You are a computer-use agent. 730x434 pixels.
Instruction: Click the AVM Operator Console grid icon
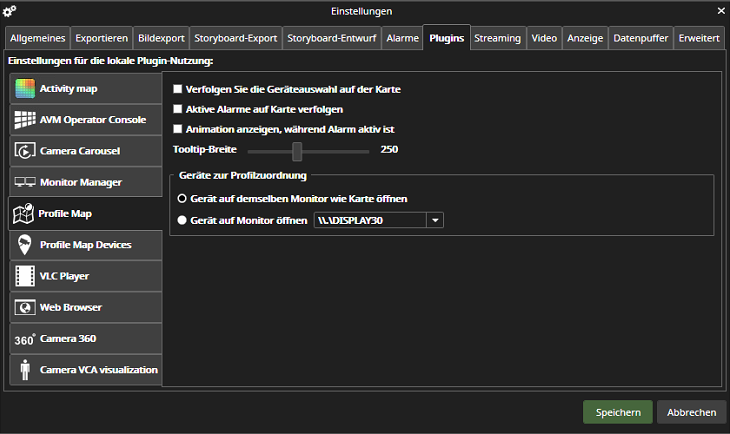[x=25, y=120]
